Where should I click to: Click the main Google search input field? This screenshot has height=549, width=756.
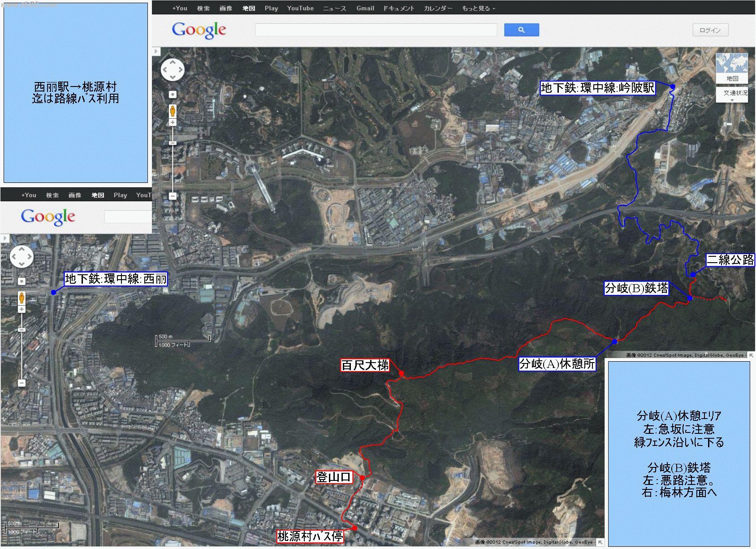tap(376, 30)
